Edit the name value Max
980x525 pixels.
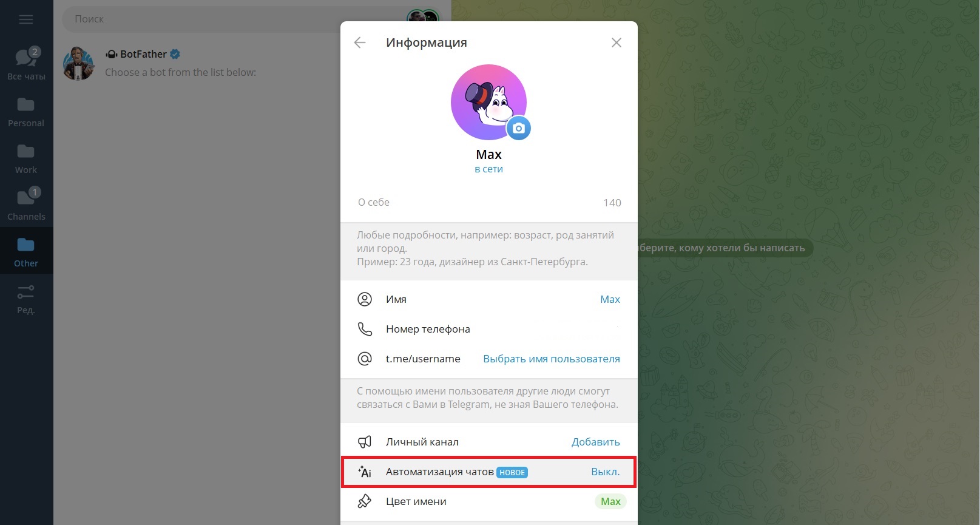[x=610, y=299]
